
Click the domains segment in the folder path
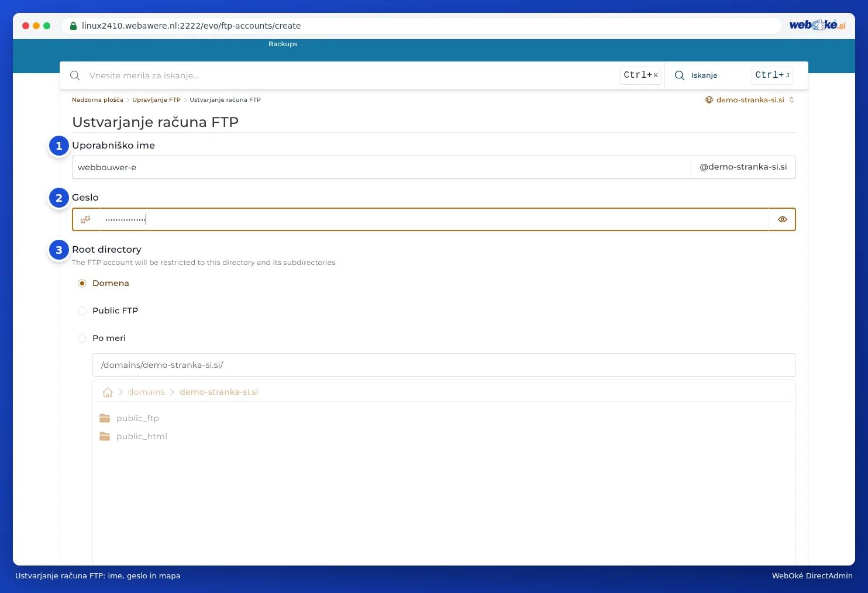point(146,392)
